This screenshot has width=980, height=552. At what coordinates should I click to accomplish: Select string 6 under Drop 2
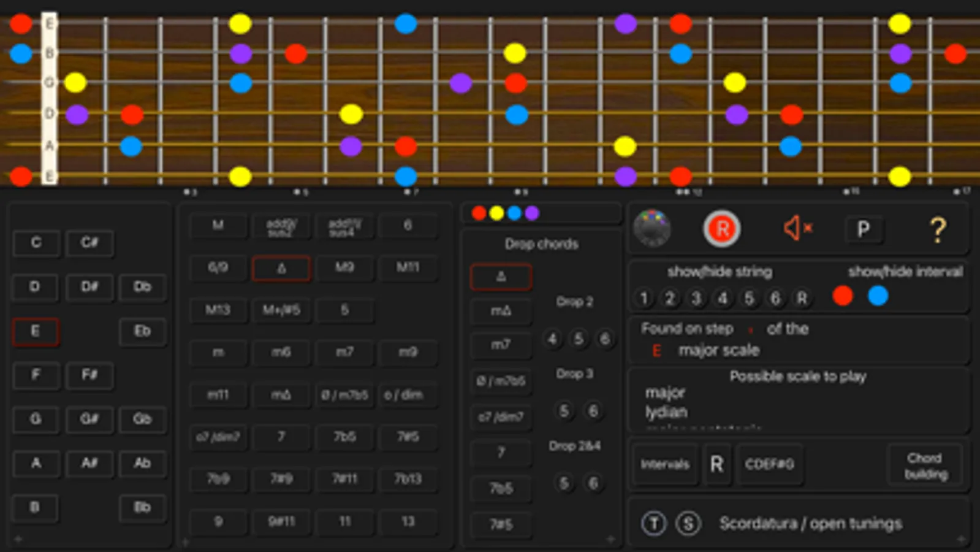coord(605,339)
